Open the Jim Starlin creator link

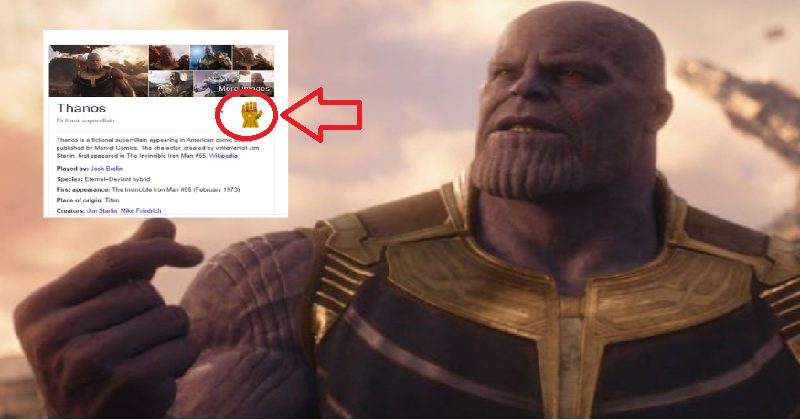coord(103,211)
